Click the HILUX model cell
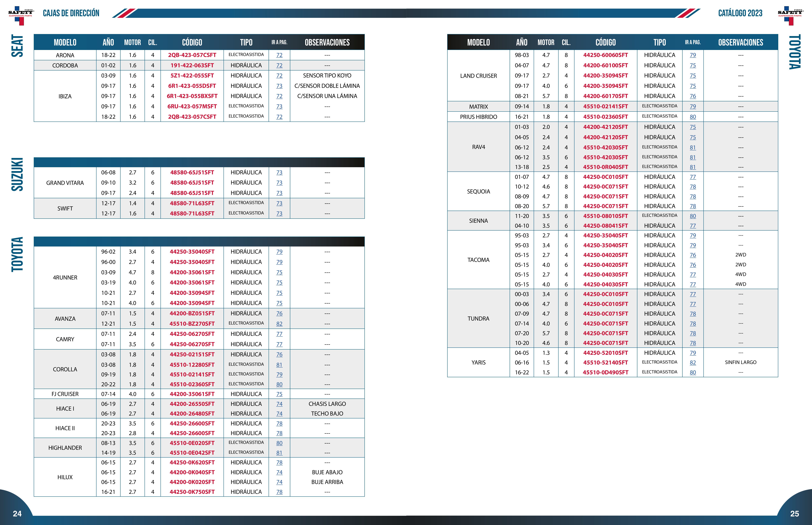Screen dimensions: 812x525 65,477
